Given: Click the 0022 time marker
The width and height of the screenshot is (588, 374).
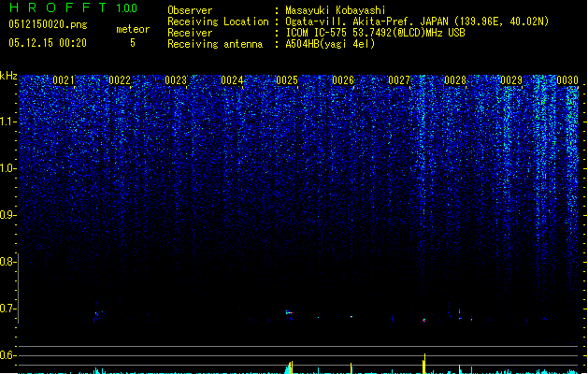Looking at the screenshot, I should pyautogui.click(x=120, y=80).
